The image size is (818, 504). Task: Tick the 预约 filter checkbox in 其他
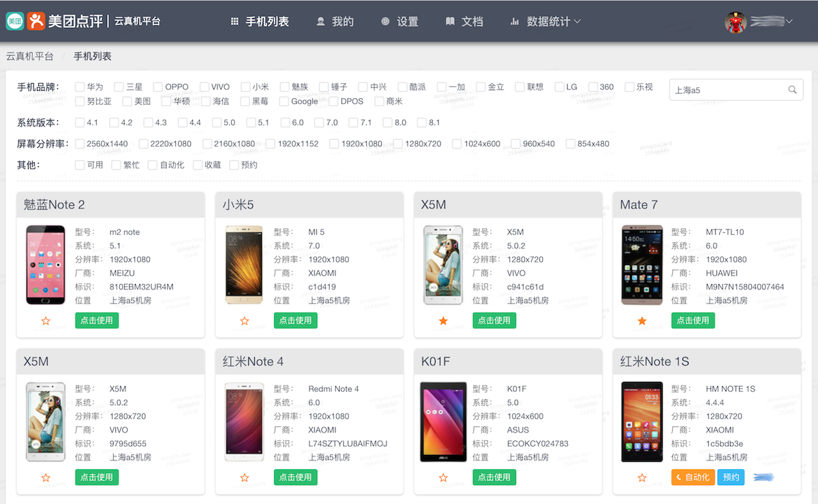pyautogui.click(x=234, y=165)
